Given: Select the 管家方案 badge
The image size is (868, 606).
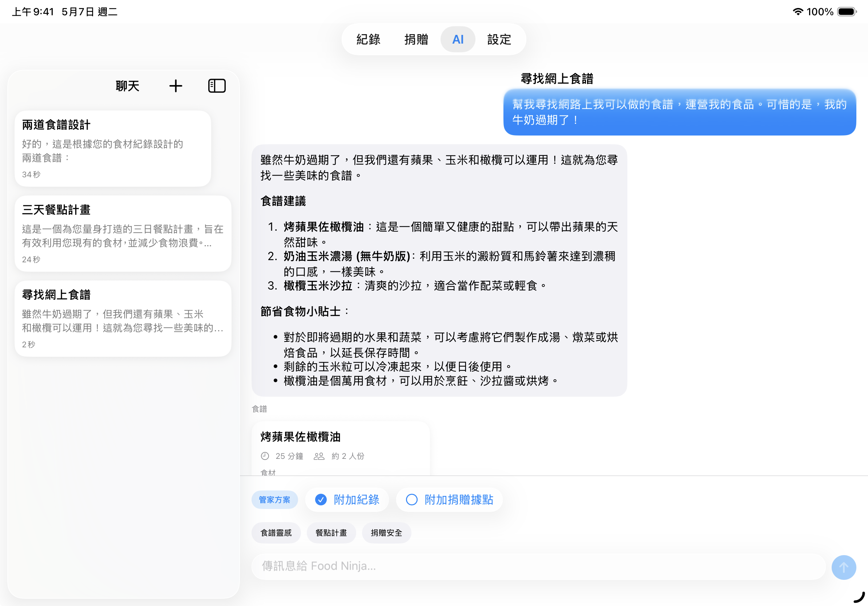Looking at the screenshot, I should click(x=275, y=500).
